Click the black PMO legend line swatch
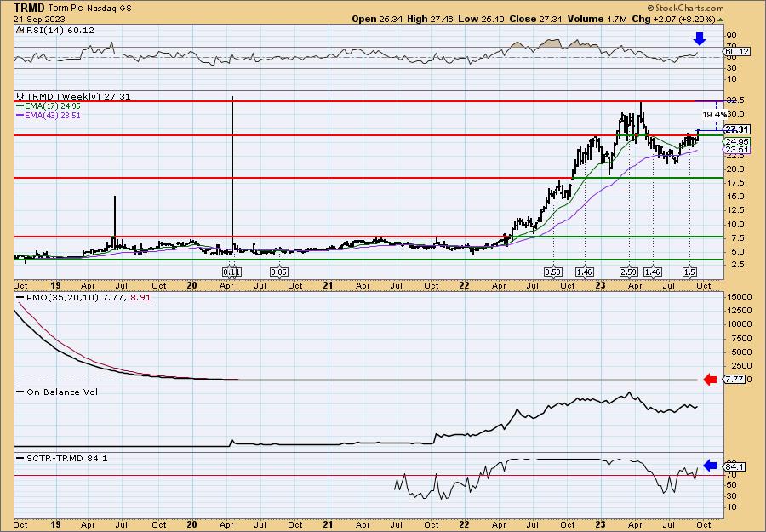This screenshot has width=766, height=532. [x=20, y=297]
